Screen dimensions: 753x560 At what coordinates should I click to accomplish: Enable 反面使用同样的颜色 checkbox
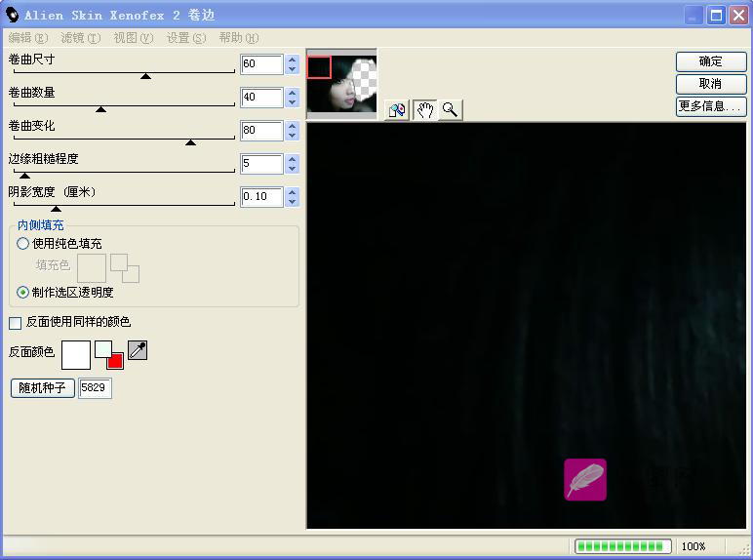(16, 323)
